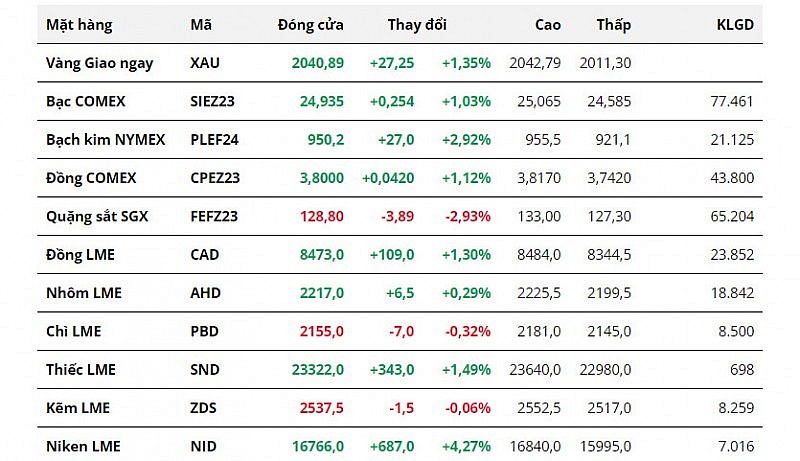Select the "Quặng sắt SGX" row name
Viewport: 800px width, 461px height.
(x=97, y=216)
